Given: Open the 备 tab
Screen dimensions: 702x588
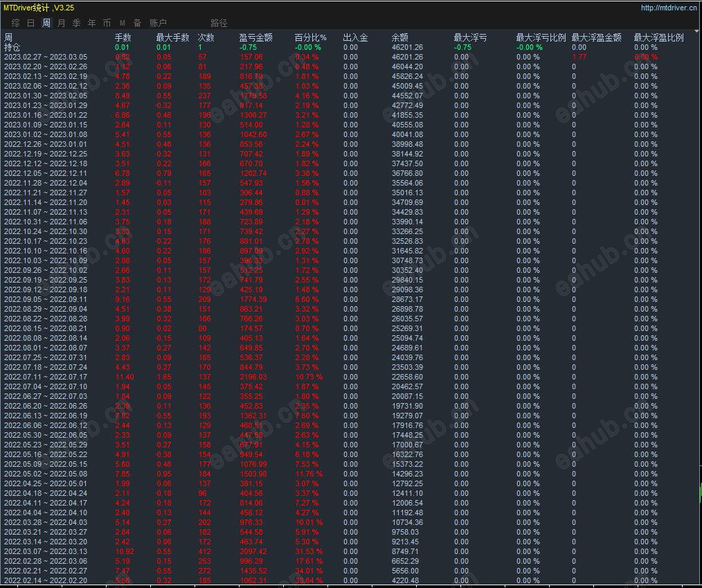Looking at the screenshot, I should [138, 23].
